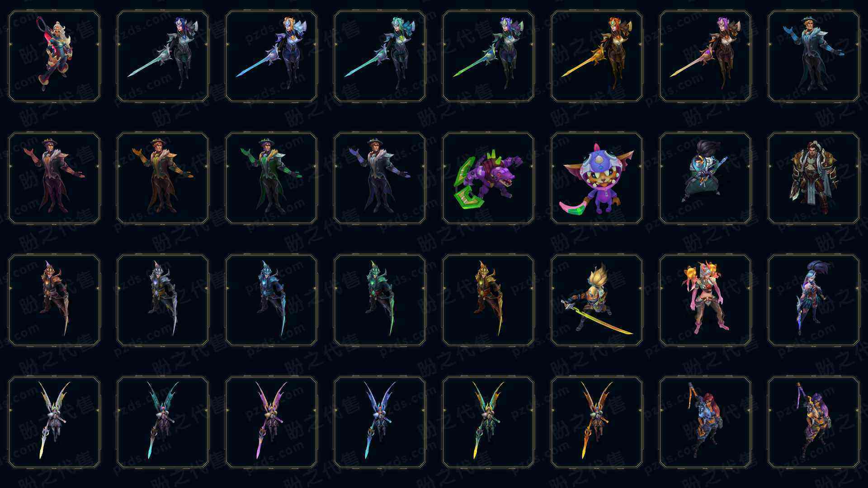Choose the brown and gold coat gentleman chroma
The width and height of the screenshot is (868, 488).
(163, 178)
